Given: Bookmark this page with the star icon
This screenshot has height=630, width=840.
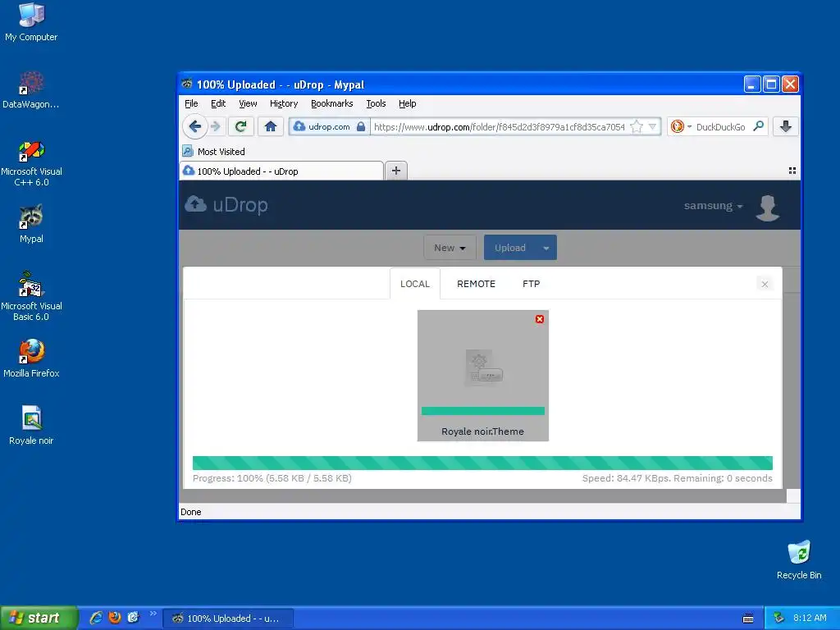Looking at the screenshot, I should [637, 127].
